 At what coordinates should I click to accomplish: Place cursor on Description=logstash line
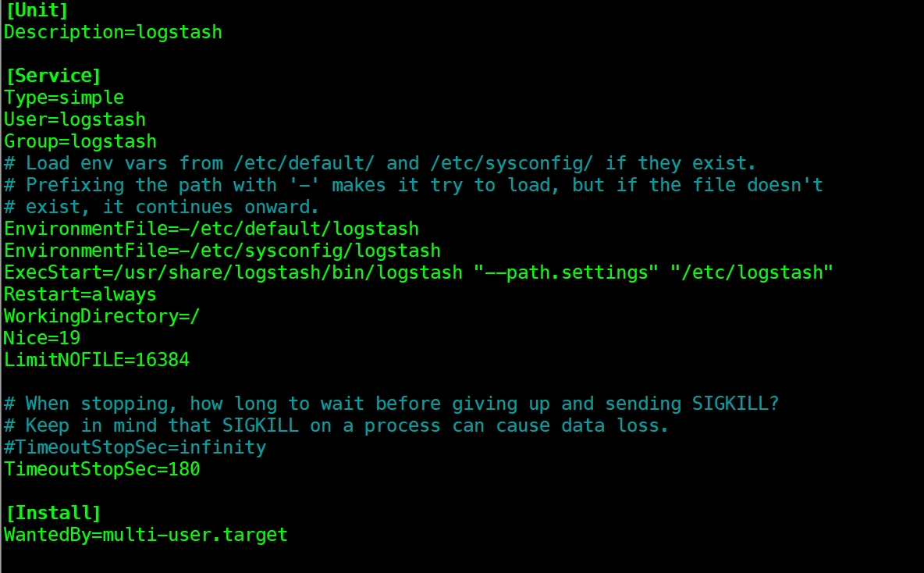point(113,32)
